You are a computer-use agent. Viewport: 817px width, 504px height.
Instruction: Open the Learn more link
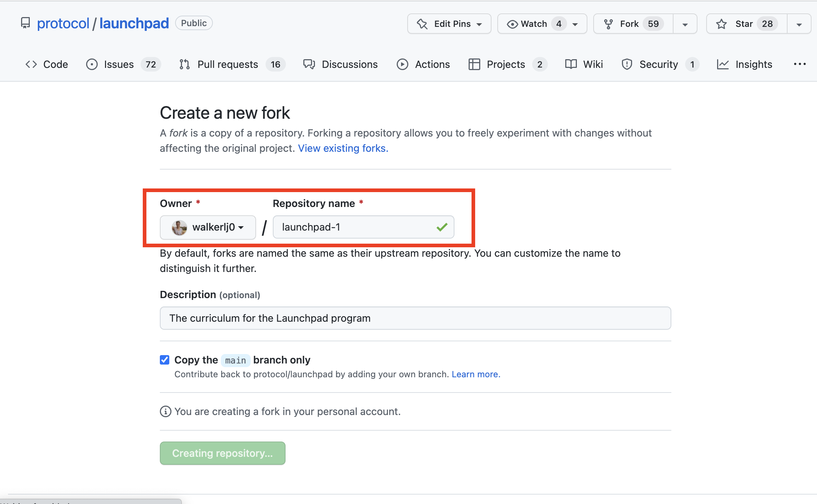(476, 374)
